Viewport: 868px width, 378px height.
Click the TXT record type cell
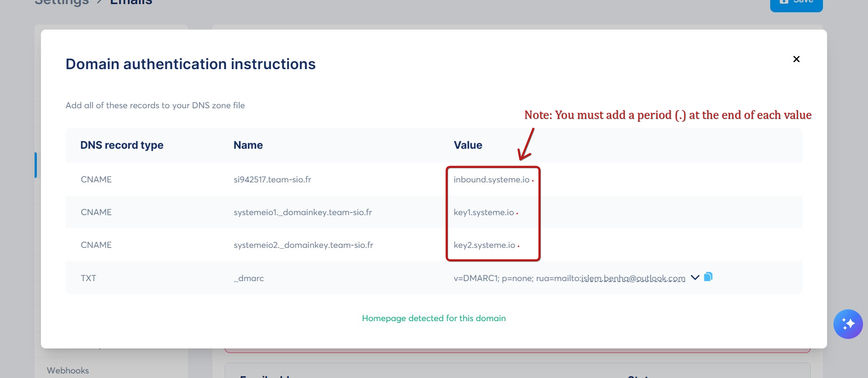[x=88, y=278]
